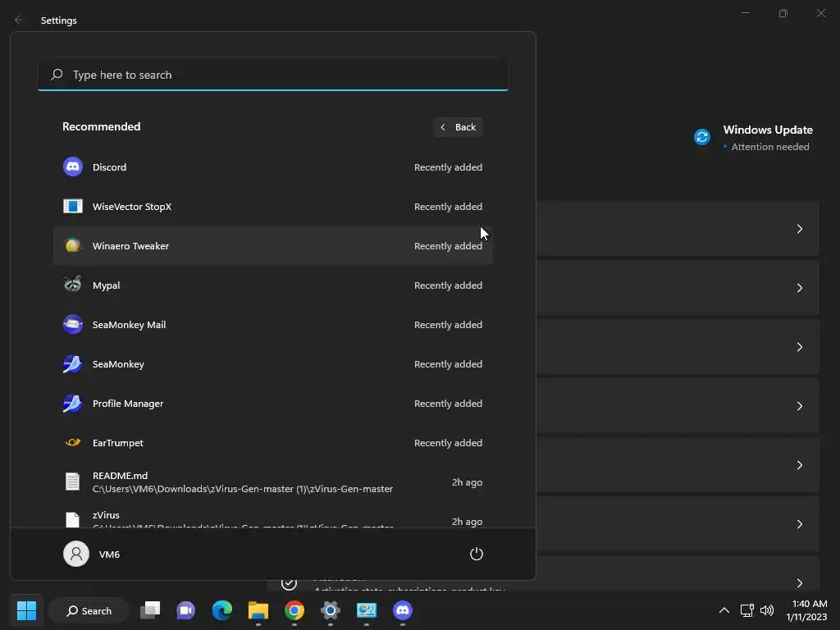Image resolution: width=840 pixels, height=630 pixels.
Task: Open power options button
Action: [x=477, y=554]
